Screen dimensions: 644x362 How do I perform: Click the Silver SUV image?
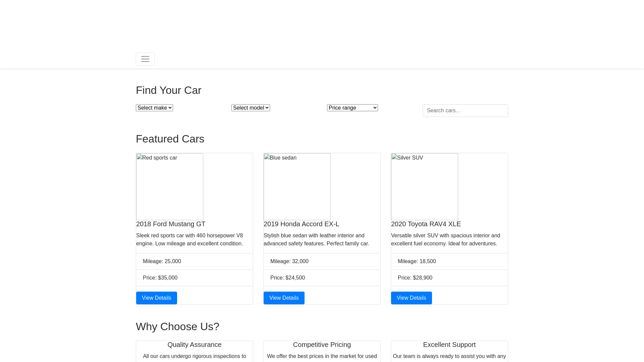pos(425,187)
